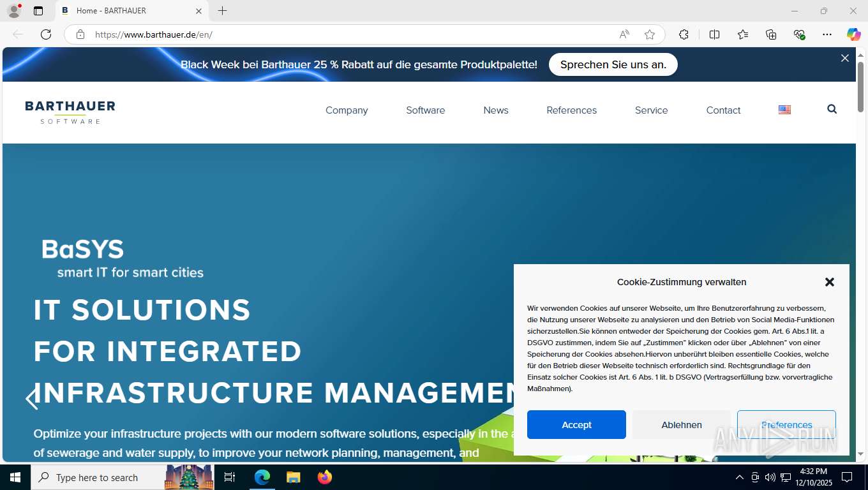Click the Edge taskbar icon
The width and height of the screenshot is (868, 490).
click(x=262, y=477)
